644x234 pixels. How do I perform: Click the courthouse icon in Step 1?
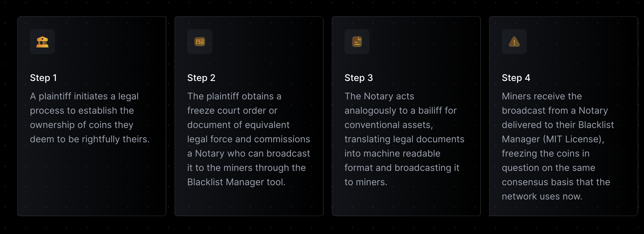pos(42,42)
